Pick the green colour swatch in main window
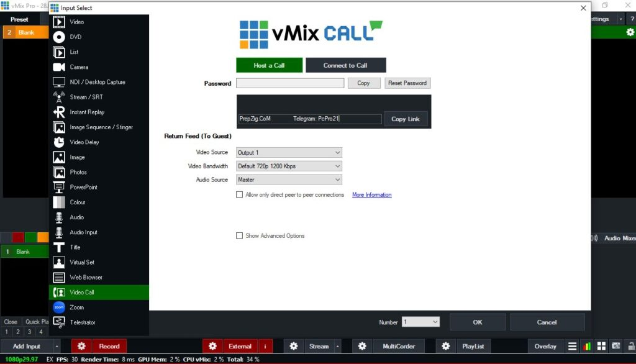Screen dimensions: 636x364 pyautogui.click(x=30, y=237)
